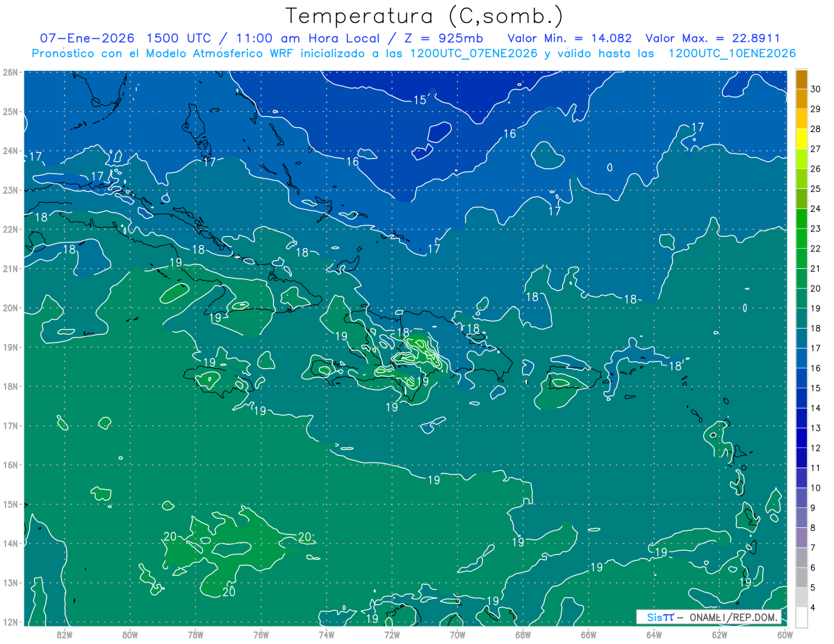This screenshot has width=834, height=644.
Task: Click legend value '9' on colorbar
Action: (x=814, y=508)
